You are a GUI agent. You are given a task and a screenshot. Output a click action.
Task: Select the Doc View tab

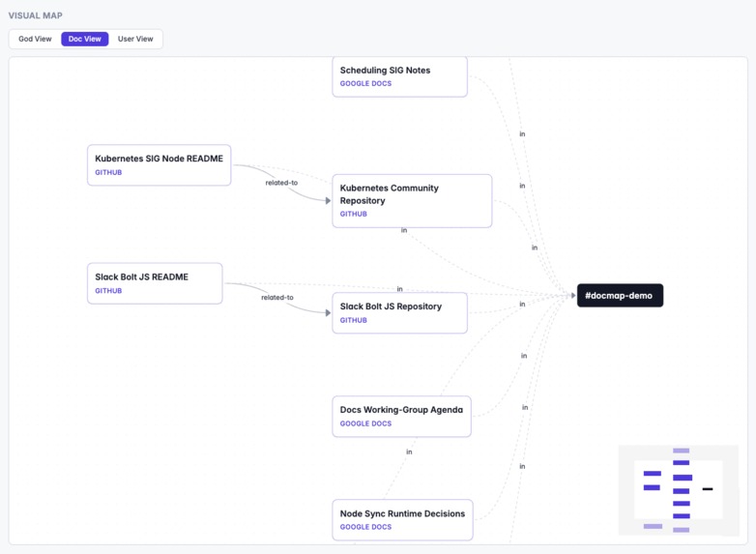click(x=85, y=39)
